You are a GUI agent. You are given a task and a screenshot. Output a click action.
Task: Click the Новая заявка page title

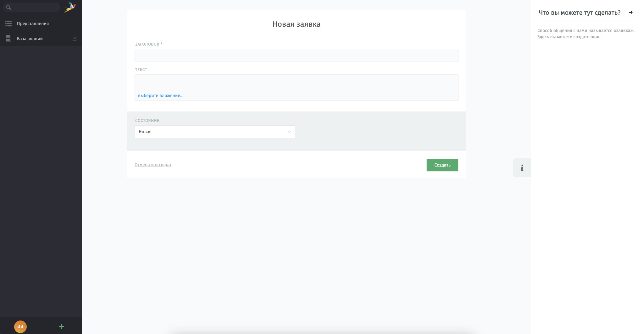tap(296, 24)
